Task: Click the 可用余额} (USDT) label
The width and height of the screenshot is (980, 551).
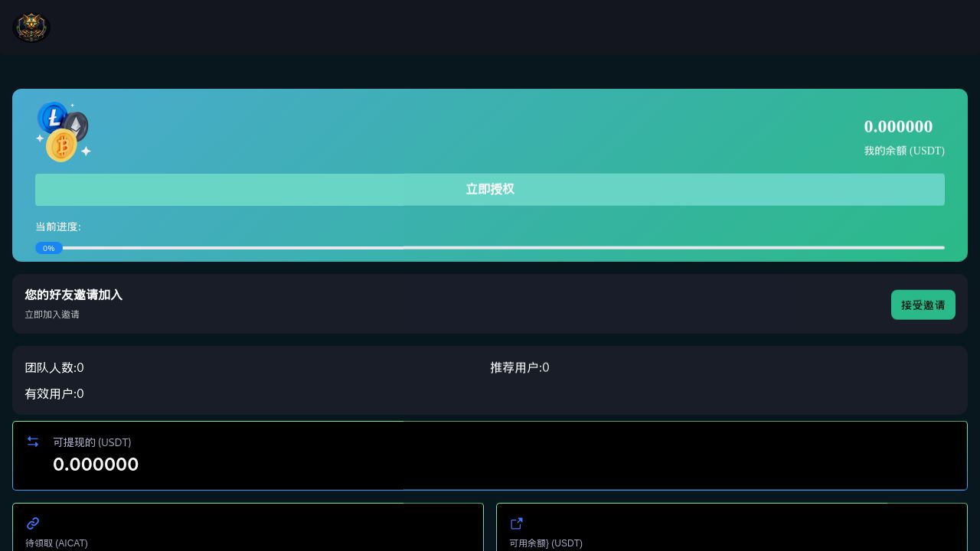Action: point(546,543)
